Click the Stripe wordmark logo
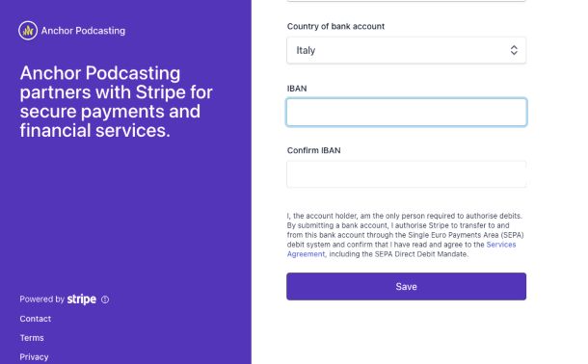Image resolution: width=588 pixels, height=364 pixels. click(81, 299)
